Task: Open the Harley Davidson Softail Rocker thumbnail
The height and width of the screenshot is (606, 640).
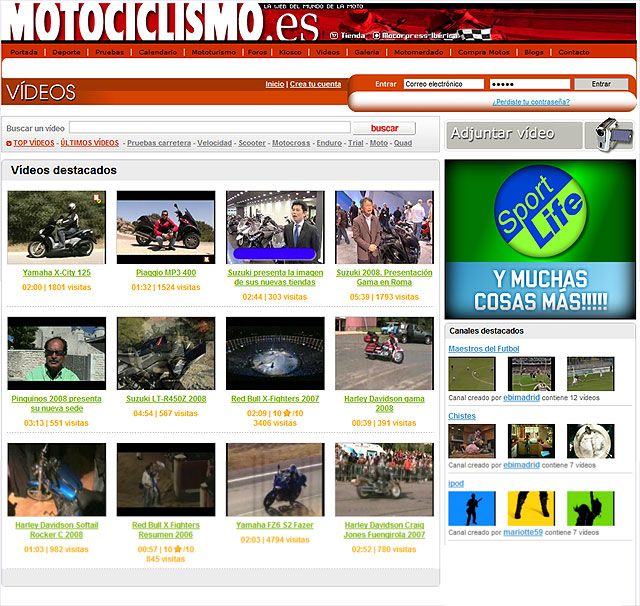Action: tap(57, 479)
